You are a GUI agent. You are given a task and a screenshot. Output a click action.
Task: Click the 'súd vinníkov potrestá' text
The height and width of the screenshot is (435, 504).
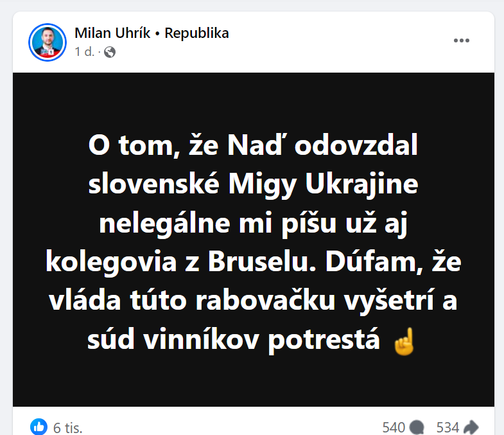(x=234, y=341)
